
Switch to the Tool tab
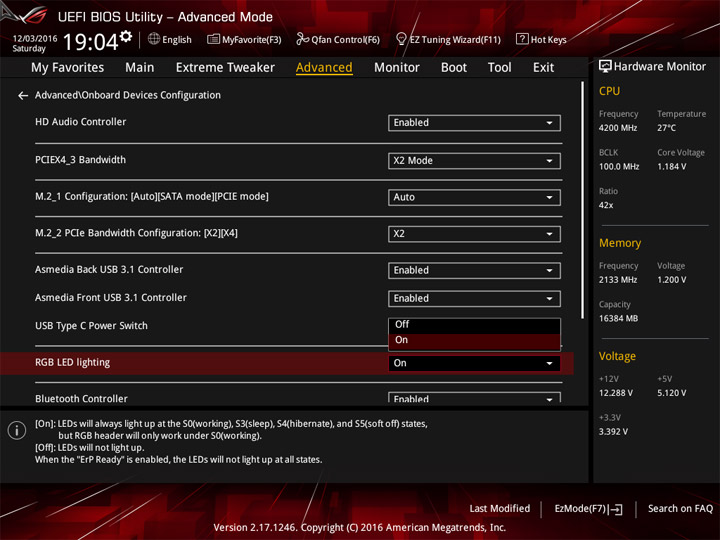[499, 68]
